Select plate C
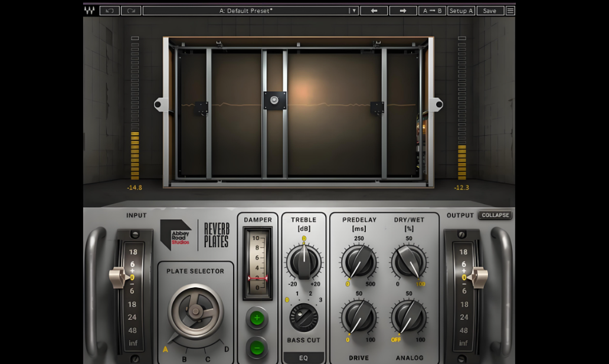This screenshot has width=609, height=364. (208, 359)
